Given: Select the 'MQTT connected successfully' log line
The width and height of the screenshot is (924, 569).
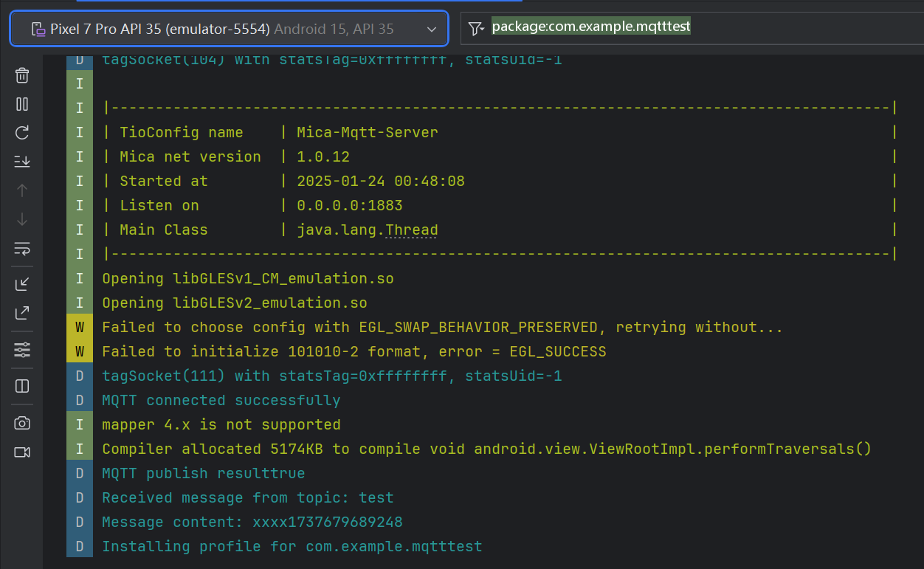Looking at the screenshot, I should [x=221, y=401].
